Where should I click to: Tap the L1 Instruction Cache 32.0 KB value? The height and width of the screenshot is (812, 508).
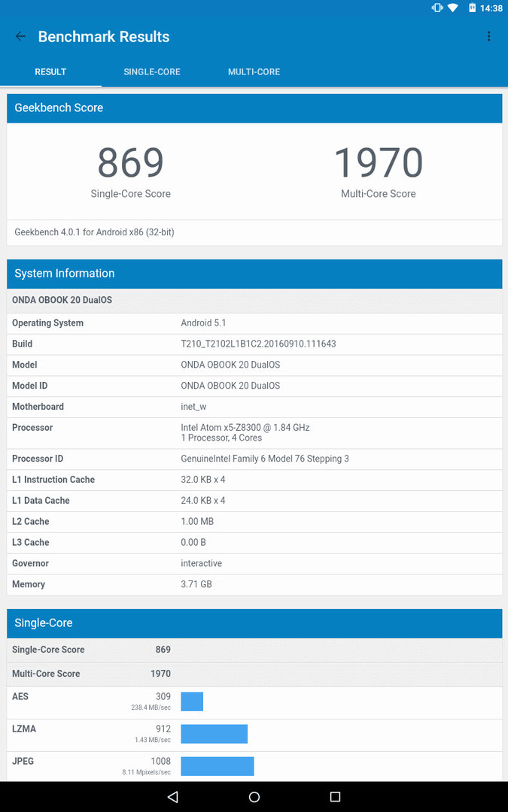202,480
